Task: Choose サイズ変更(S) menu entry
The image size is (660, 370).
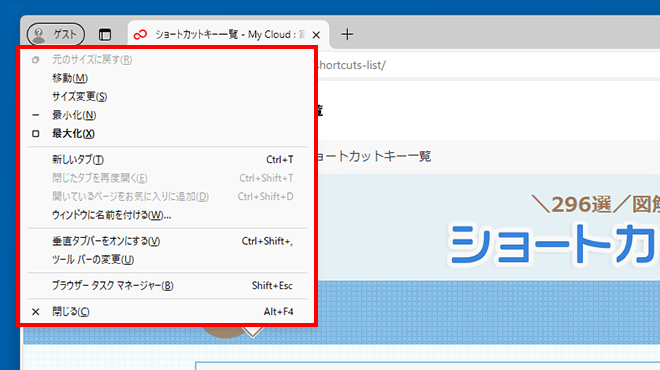Action: coord(167,96)
